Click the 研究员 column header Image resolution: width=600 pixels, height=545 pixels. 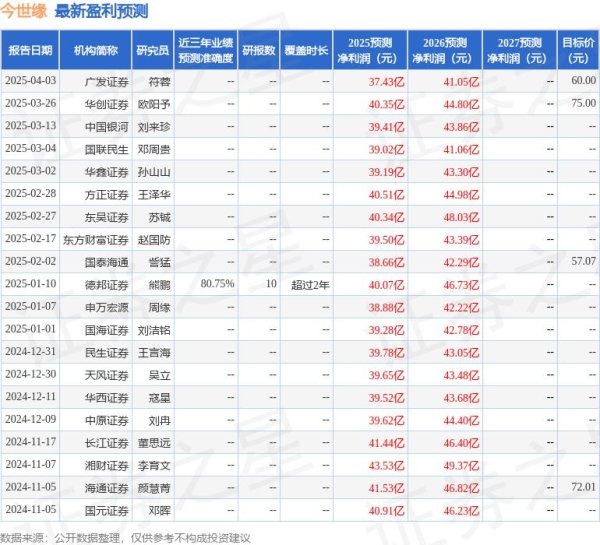(153, 50)
